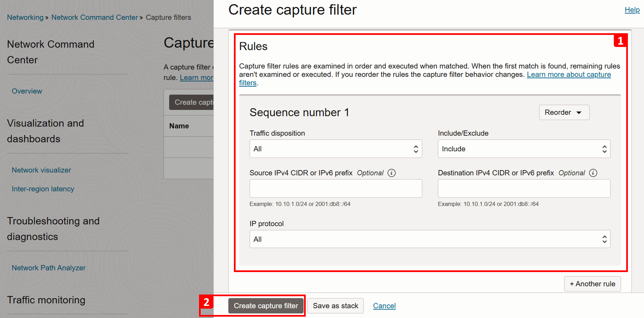Open the Include/Exclude dropdown
The height and width of the screenshot is (318, 644).
click(524, 149)
